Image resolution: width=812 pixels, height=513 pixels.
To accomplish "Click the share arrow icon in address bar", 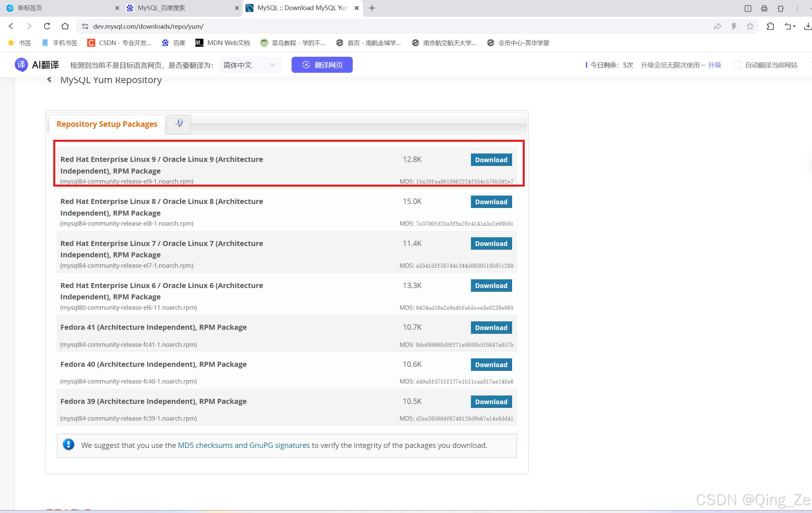I will tap(717, 26).
